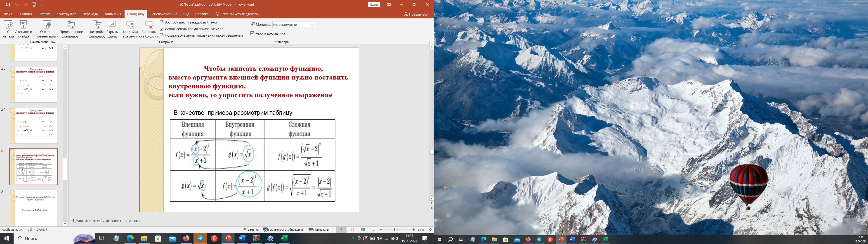The width and height of the screenshot is (868, 244).
Task: Open the Монитор Автоматически combo box
Action: (x=293, y=25)
